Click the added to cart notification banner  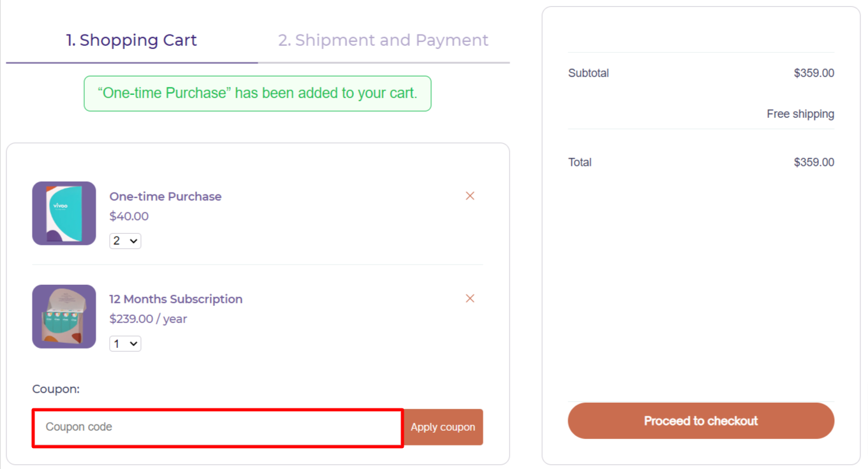pos(258,93)
